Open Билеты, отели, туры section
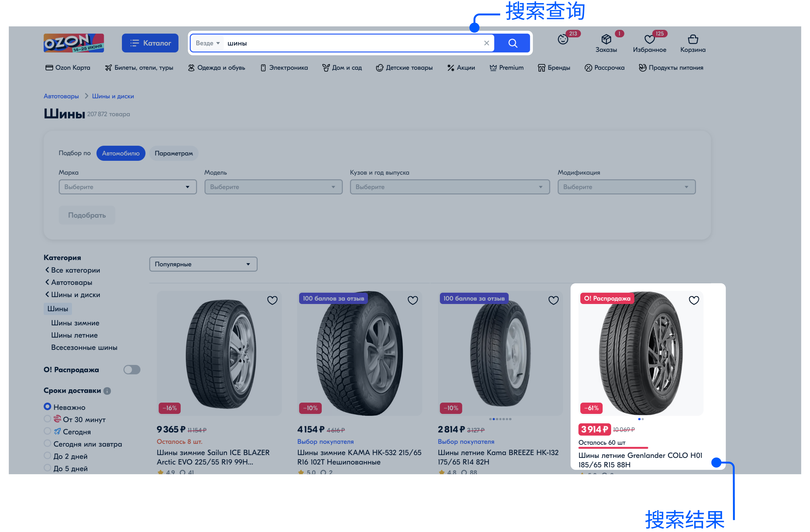This screenshot has height=532, width=810. click(139, 68)
